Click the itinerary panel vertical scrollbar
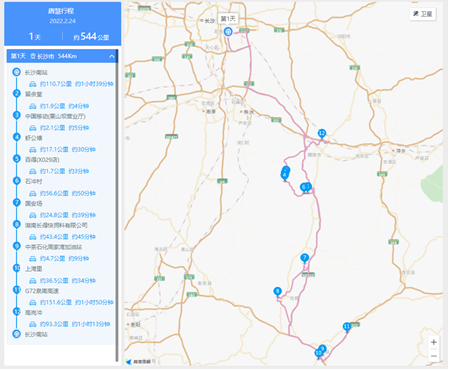The image size is (449, 370). click(117, 207)
